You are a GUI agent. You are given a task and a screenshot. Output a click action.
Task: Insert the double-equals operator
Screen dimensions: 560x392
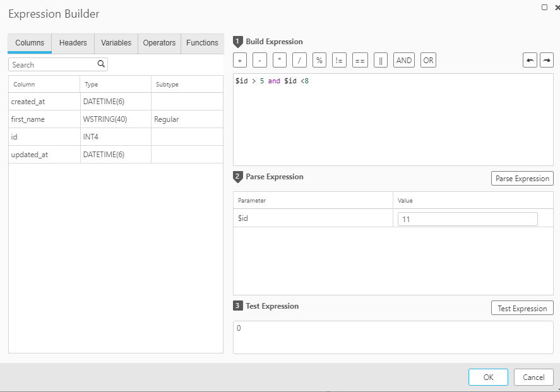360,61
